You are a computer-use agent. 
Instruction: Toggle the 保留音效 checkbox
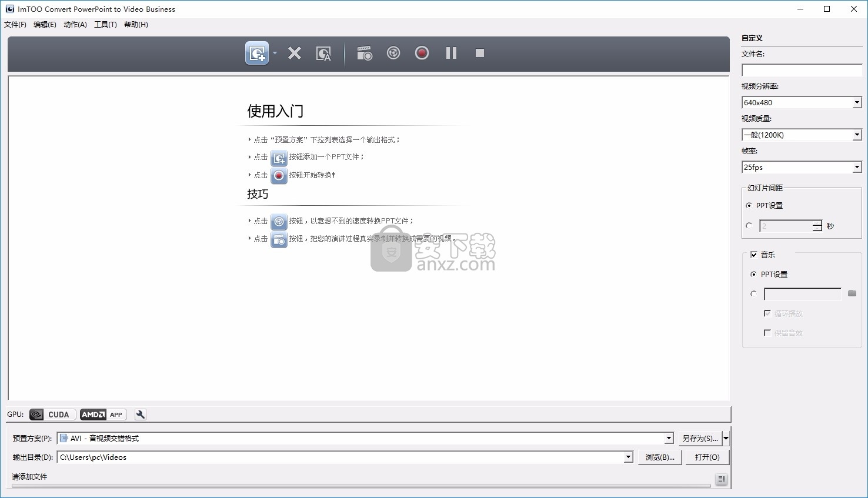pos(767,333)
